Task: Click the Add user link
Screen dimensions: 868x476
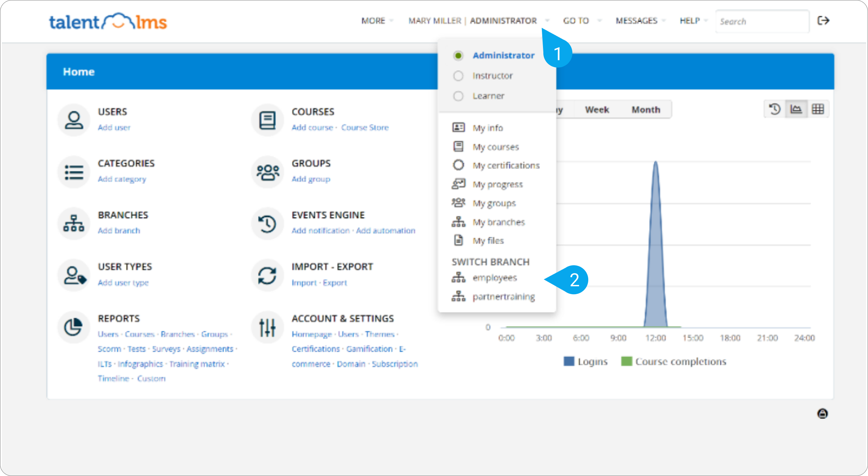Action: coord(114,127)
